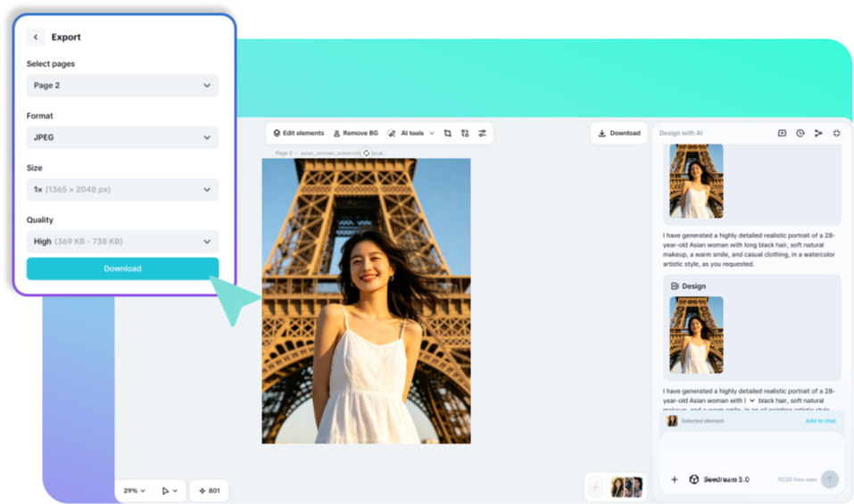The width and height of the screenshot is (854, 504).
Task: Open the thumbnail under the Design label
Action: click(696, 335)
